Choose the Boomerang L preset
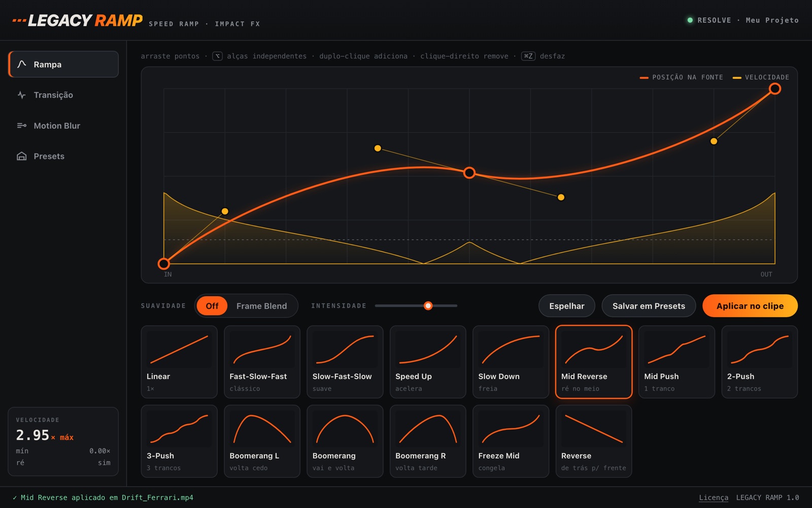The height and width of the screenshot is (508, 812). point(262,441)
